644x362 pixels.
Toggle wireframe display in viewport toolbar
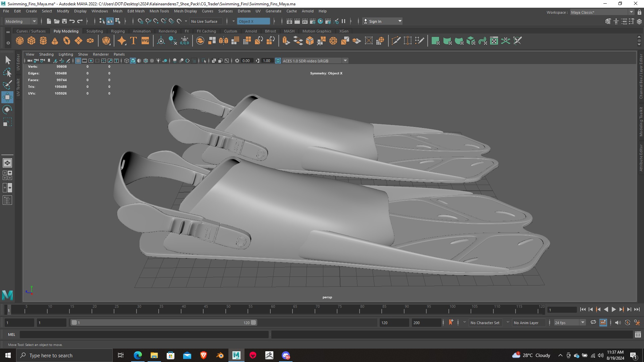(126, 61)
